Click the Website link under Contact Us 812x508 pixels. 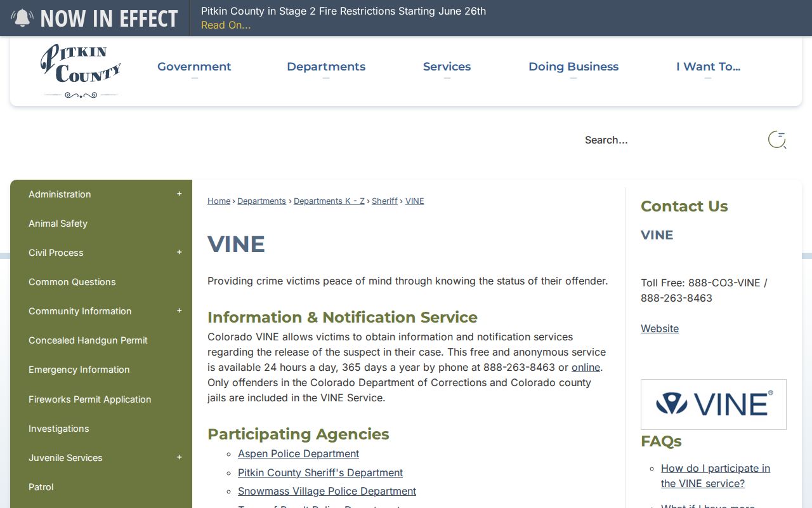660,329
